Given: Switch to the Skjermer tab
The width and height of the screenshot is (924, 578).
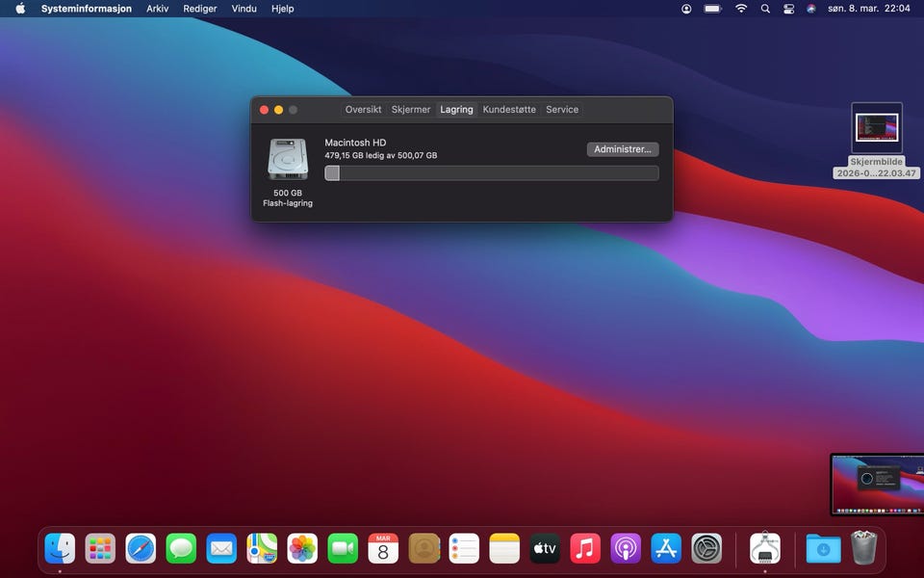Looking at the screenshot, I should (x=411, y=110).
